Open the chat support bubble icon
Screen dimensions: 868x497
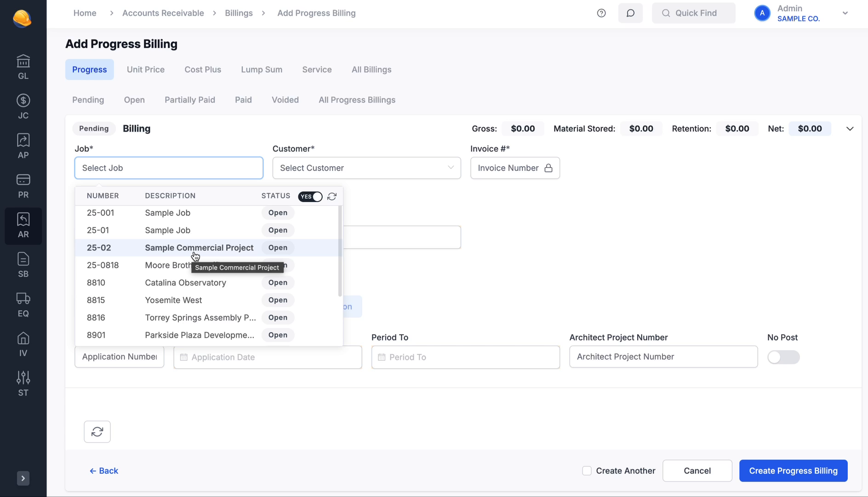click(630, 13)
